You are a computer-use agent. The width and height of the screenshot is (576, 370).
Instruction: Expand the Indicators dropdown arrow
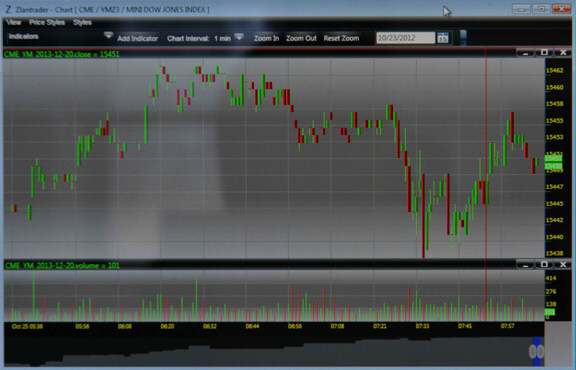pyautogui.click(x=108, y=35)
